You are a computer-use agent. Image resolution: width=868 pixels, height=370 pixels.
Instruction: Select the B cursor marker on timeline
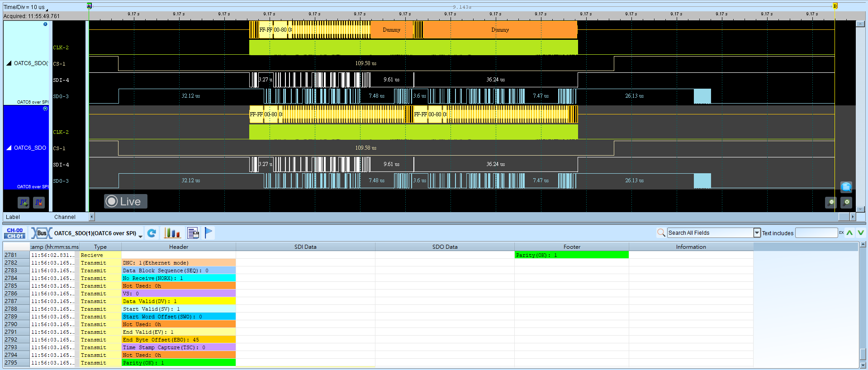pyautogui.click(x=835, y=6)
